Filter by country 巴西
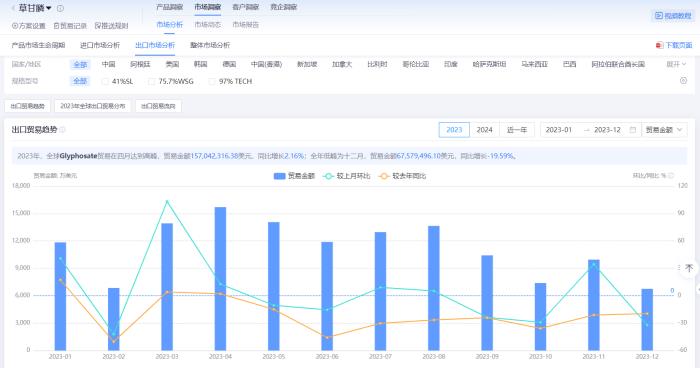700x368 pixels. tap(570, 64)
